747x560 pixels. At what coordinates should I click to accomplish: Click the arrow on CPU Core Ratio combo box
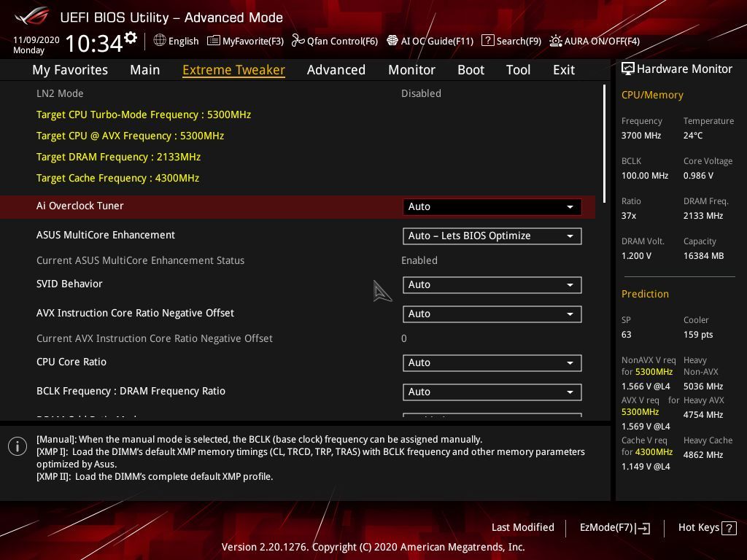tap(570, 363)
